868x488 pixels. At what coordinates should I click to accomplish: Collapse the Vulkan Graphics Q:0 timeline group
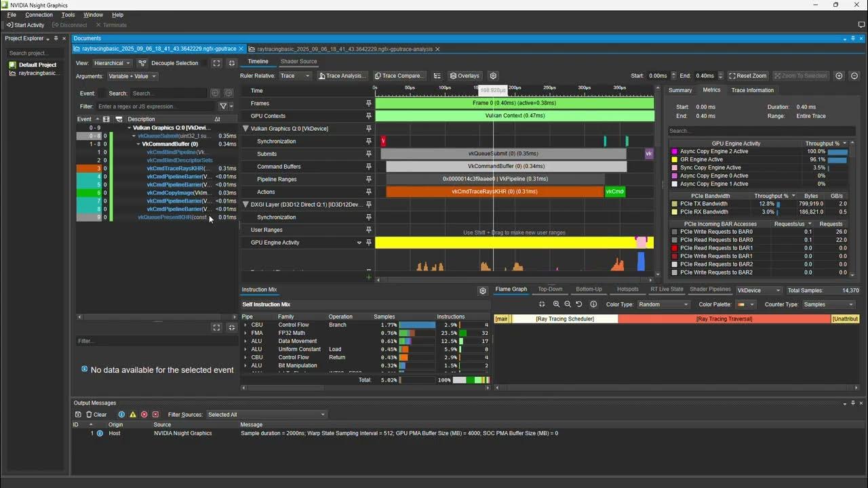[x=246, y=129]
